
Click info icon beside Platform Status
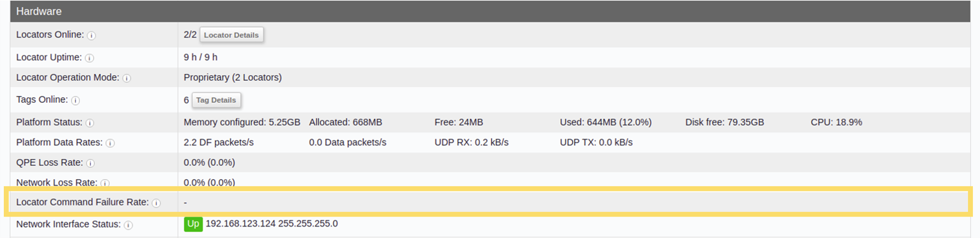pos(90,123)
